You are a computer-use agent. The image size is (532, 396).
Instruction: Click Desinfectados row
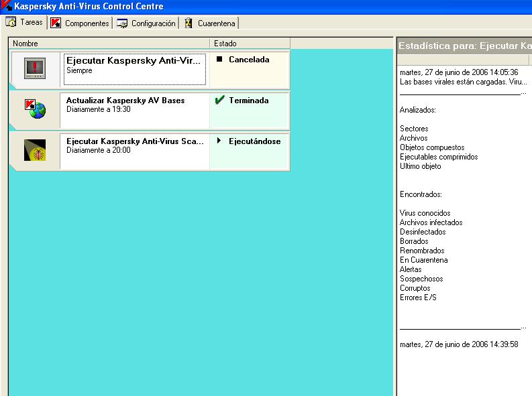[423, 232]
